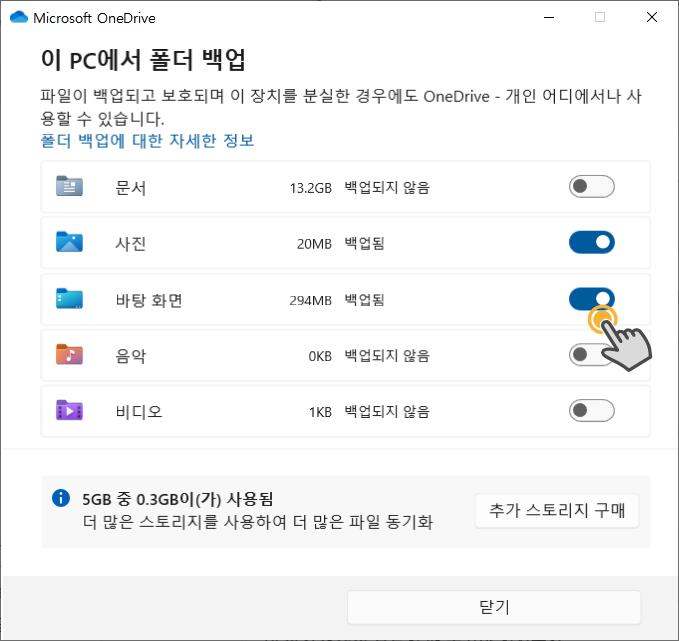
Task: Click the 닫기 button
Action: (x=494, y=607)
